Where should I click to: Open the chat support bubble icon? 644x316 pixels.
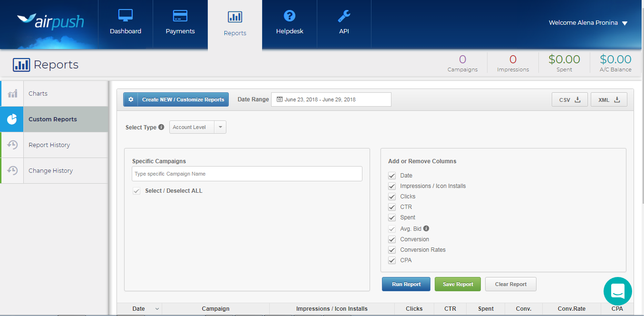(618, 291)
